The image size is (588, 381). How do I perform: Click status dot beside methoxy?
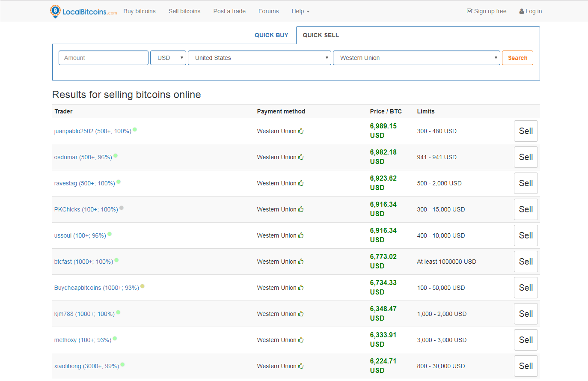pyautogui.click(x=115, y=338)
